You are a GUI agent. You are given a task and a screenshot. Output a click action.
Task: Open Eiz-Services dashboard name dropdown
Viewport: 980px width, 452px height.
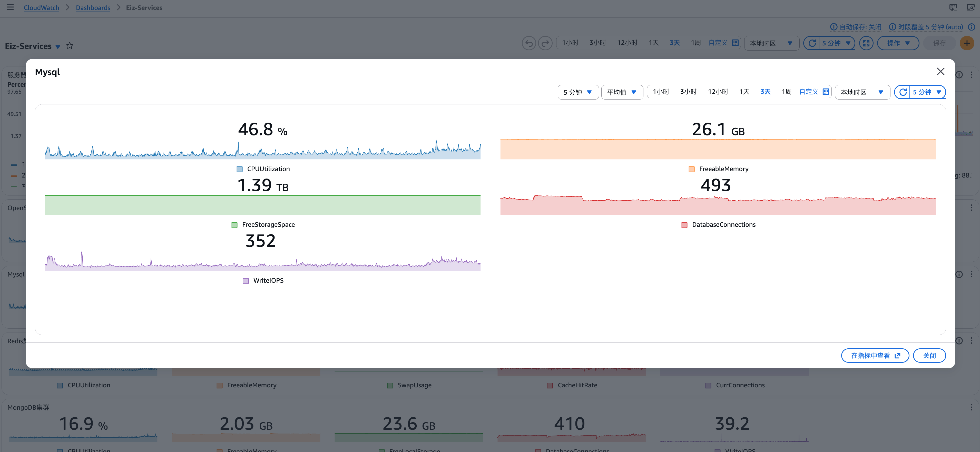tap(58, 47)
